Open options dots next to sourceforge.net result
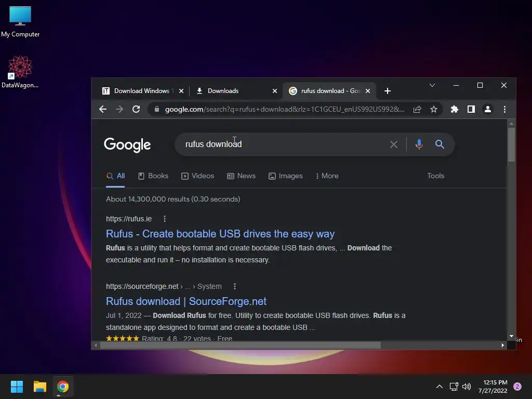 [x=234, y=286]
